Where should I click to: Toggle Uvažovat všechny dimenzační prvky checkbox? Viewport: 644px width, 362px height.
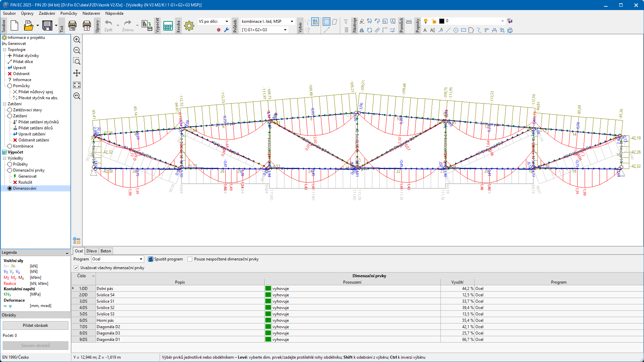coord(76,268)
